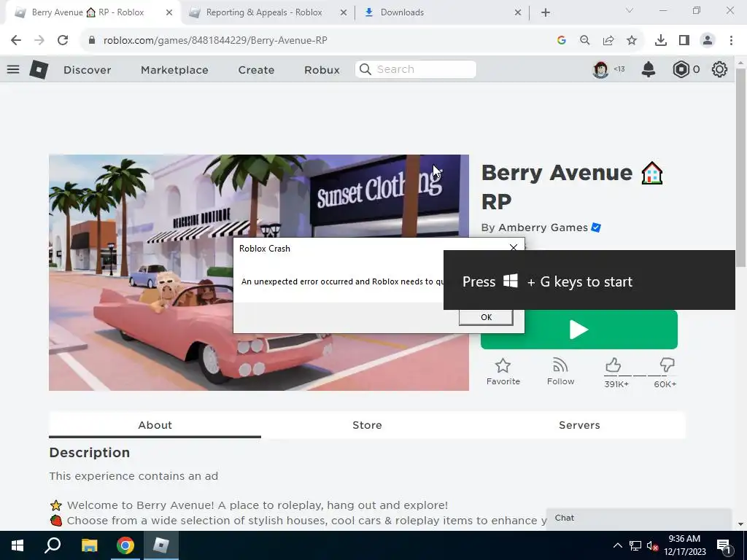Image resolution: width=747 pixels, height=560 pixels.
Task: Click the muted volume tray icon
Action: (x=652, y=546)
